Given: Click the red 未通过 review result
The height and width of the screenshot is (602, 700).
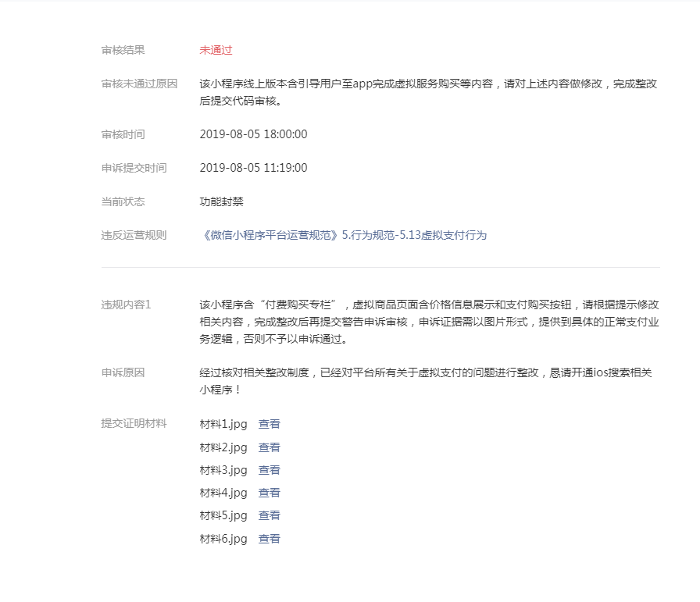Looking at the screenshot, I should tap(216, 50).
